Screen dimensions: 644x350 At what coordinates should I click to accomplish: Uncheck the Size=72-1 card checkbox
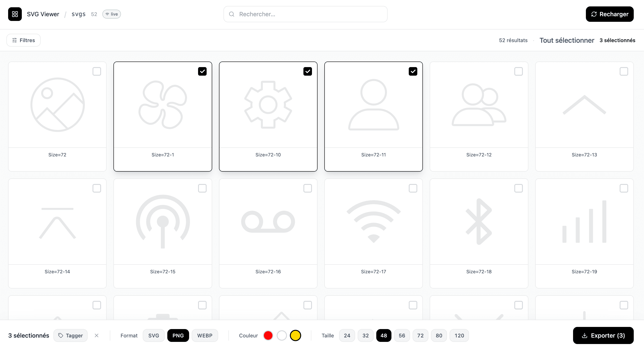pyautogui.click(x=202, y=72)
